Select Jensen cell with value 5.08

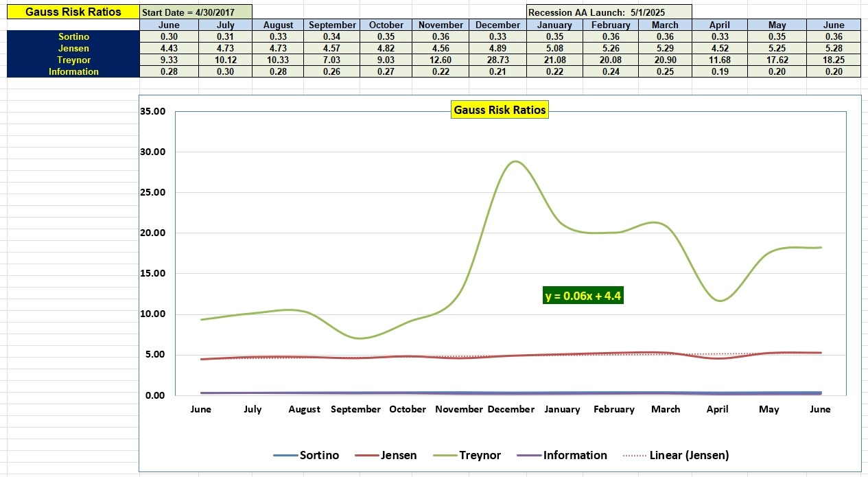coord(554,48)
